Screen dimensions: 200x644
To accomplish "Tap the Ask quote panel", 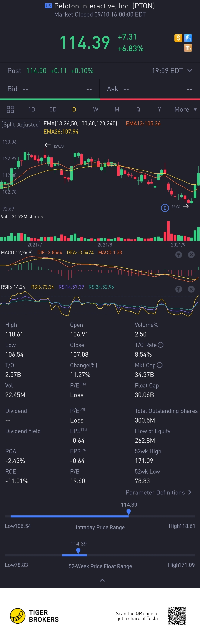I will point(150,89).
